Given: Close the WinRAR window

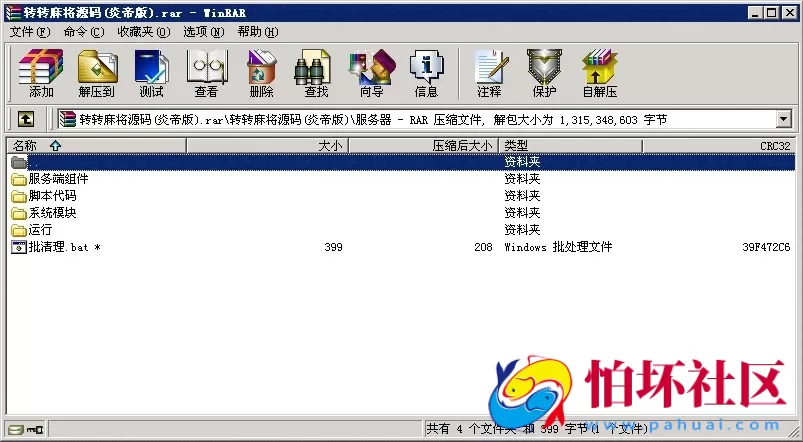Looking at the screenshot, I should (790, 13).
